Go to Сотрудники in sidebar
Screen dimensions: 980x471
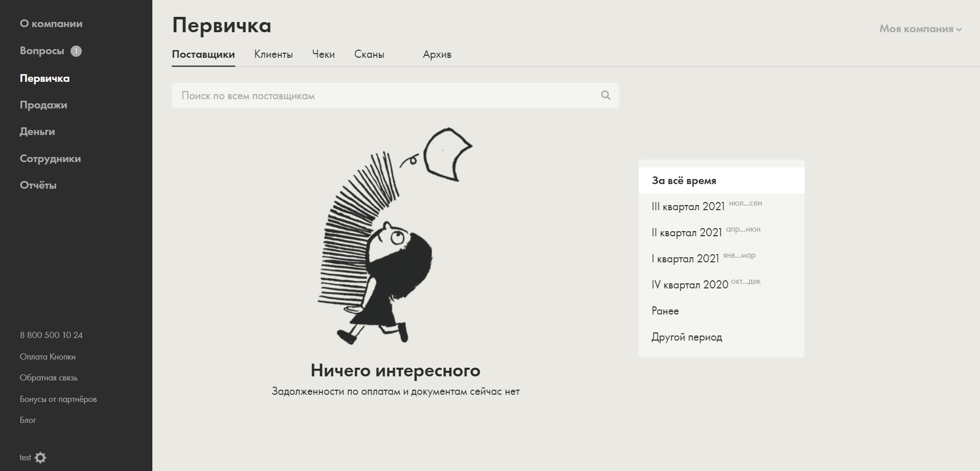tap(50, 159)
